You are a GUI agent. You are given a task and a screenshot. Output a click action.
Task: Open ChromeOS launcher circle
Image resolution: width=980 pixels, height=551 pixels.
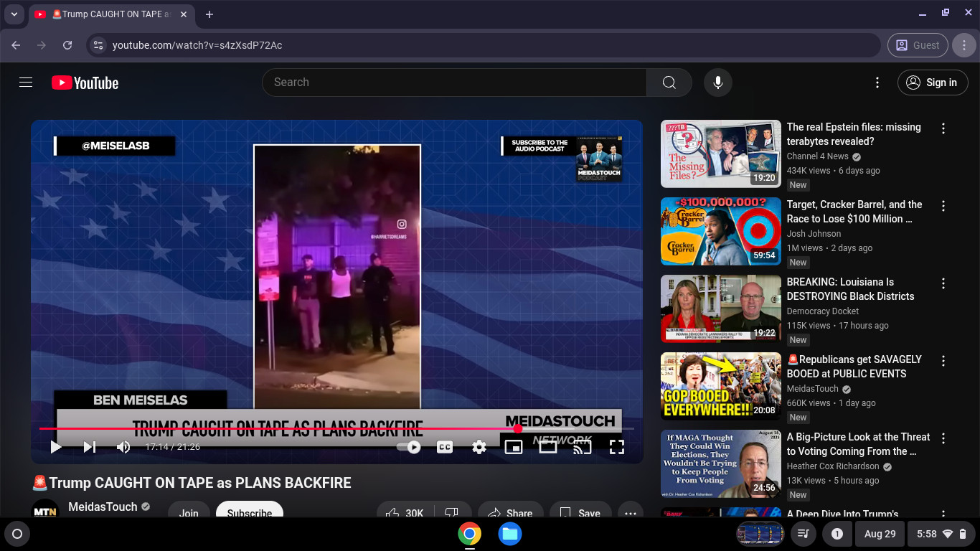click(17, 534)
